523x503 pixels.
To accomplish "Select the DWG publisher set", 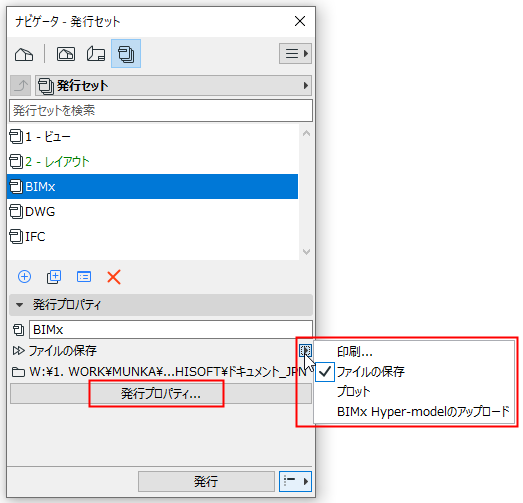I will pyautogui.click(x=152, y=211).
